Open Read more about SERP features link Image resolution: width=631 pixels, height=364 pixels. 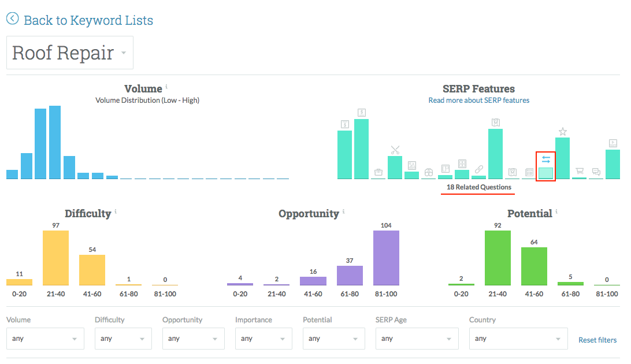478,100
